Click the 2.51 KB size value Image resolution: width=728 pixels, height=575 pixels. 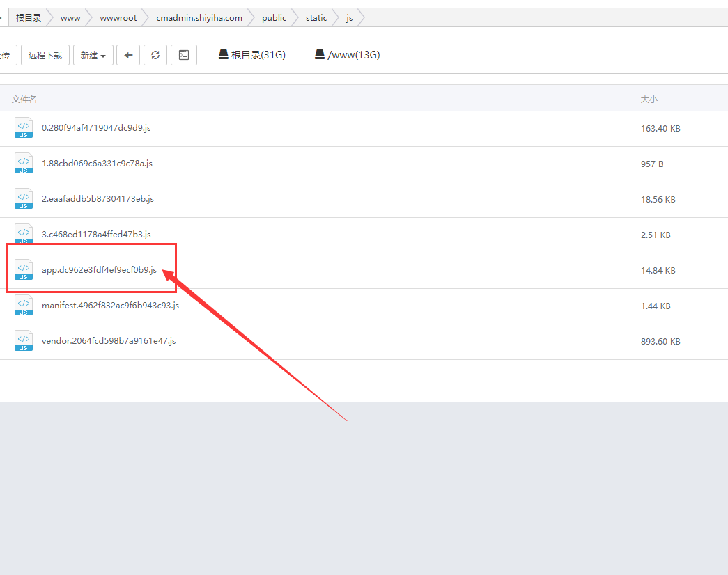(x=656, y=235)
